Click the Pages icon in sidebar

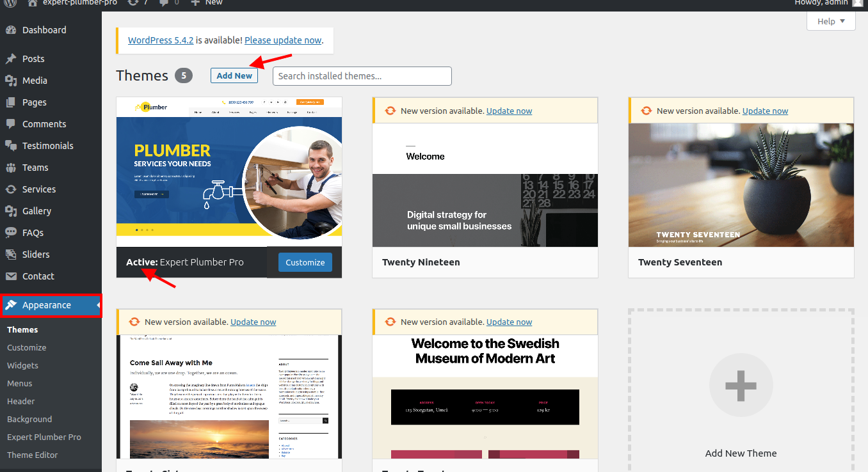pyautogui.click(x=11, y=102)
